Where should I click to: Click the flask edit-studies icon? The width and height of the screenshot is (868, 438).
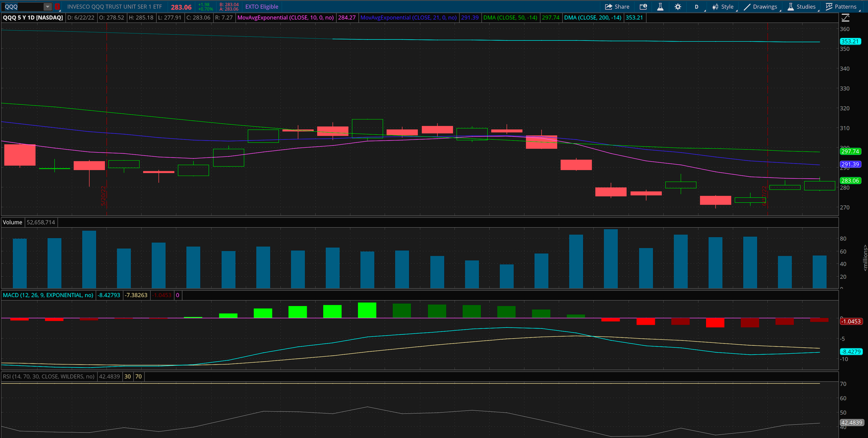point(660,7)
